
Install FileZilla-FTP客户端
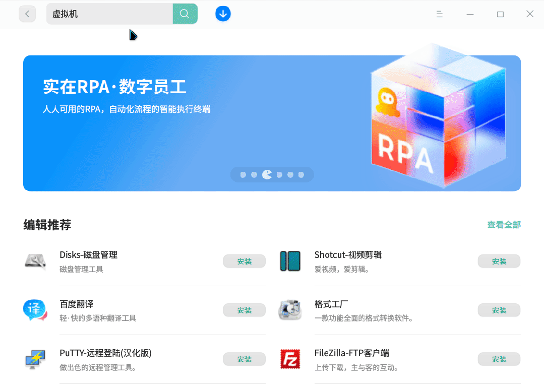[499, 359]
